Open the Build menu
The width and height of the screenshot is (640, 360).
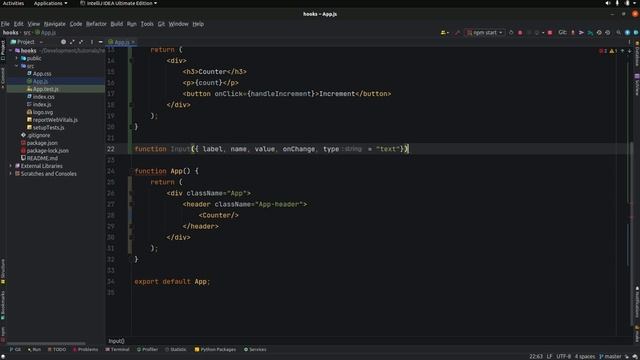point(116,24)
